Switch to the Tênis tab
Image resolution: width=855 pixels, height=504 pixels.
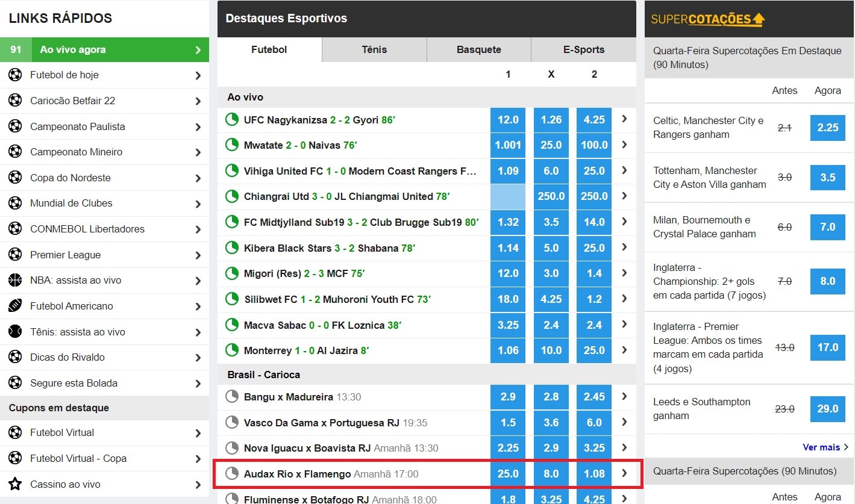pyautogui.click(x=374, y=49)
